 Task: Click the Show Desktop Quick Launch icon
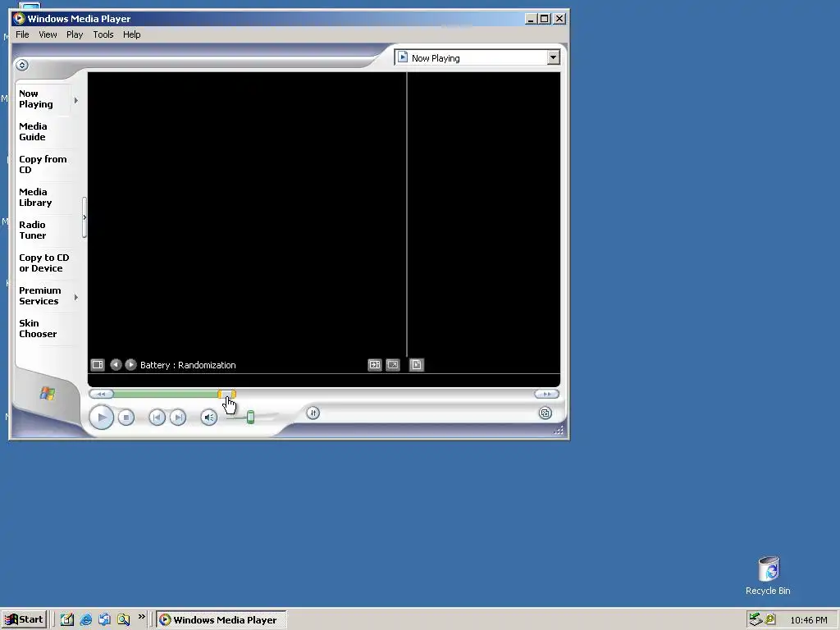point(67,620)
